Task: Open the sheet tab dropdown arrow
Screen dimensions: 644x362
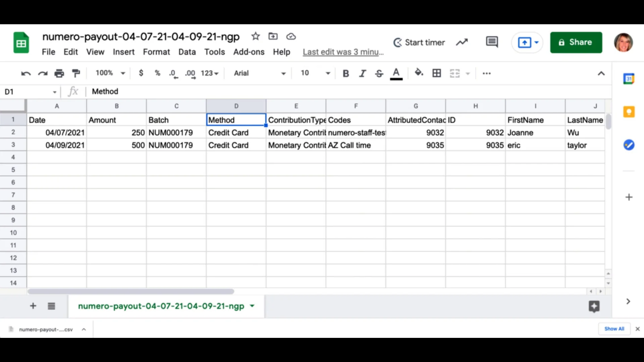Action: click(x=252, y=306)
